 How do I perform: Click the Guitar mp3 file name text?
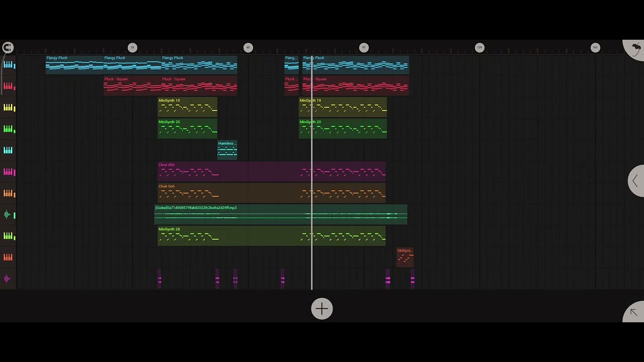[x=196, y=208]
